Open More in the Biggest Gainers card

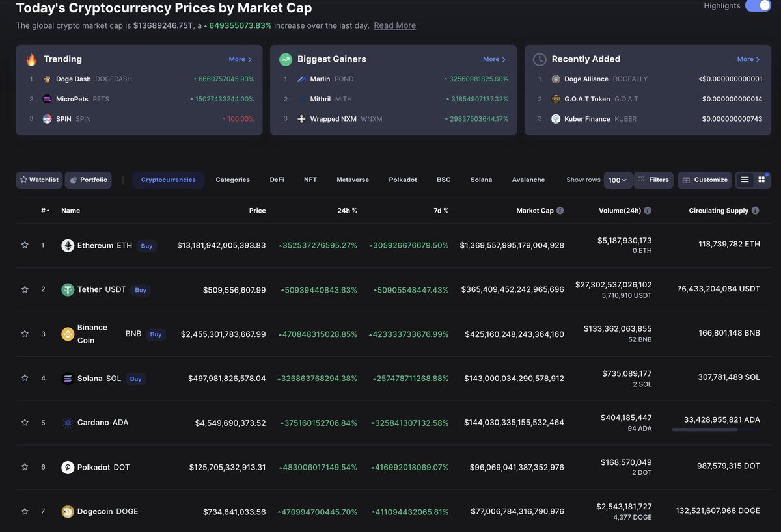(495, 59)
